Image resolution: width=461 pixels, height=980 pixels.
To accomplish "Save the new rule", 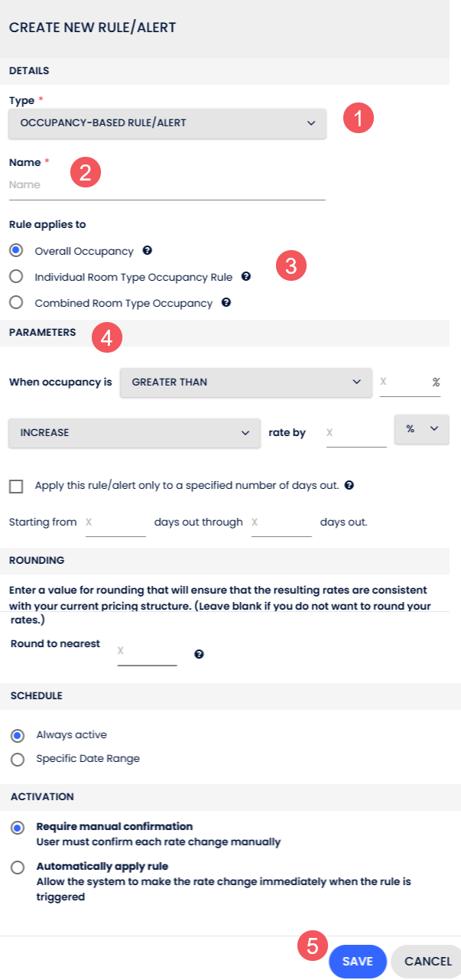I will 357,961.
